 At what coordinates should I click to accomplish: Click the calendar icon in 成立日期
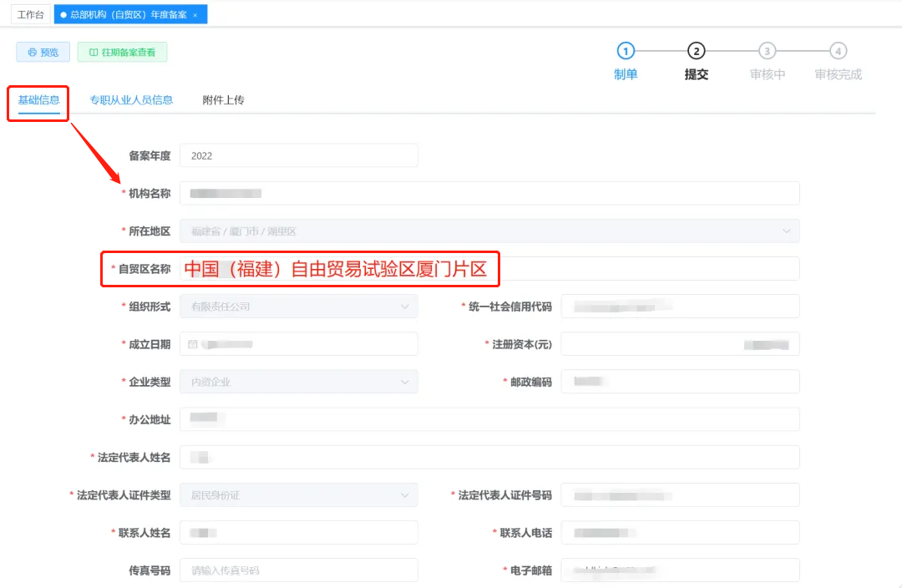click(193, 344)
